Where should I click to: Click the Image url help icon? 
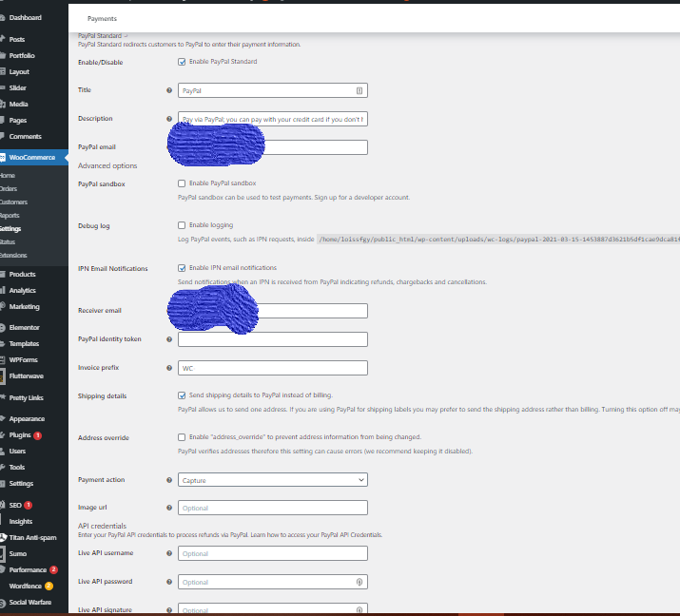point(169,508)
